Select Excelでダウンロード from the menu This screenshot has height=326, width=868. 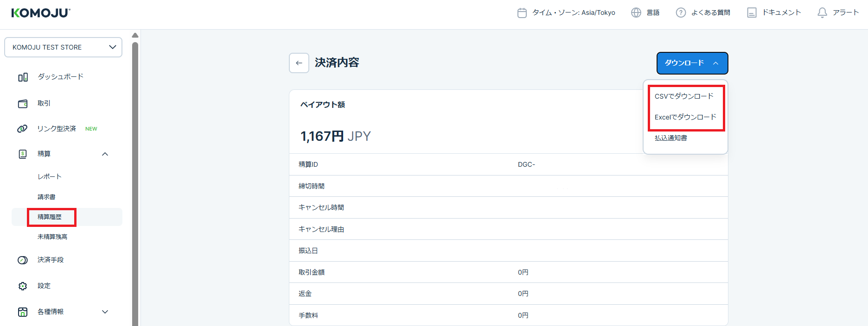pyautogui.click(x=685, y=117)
